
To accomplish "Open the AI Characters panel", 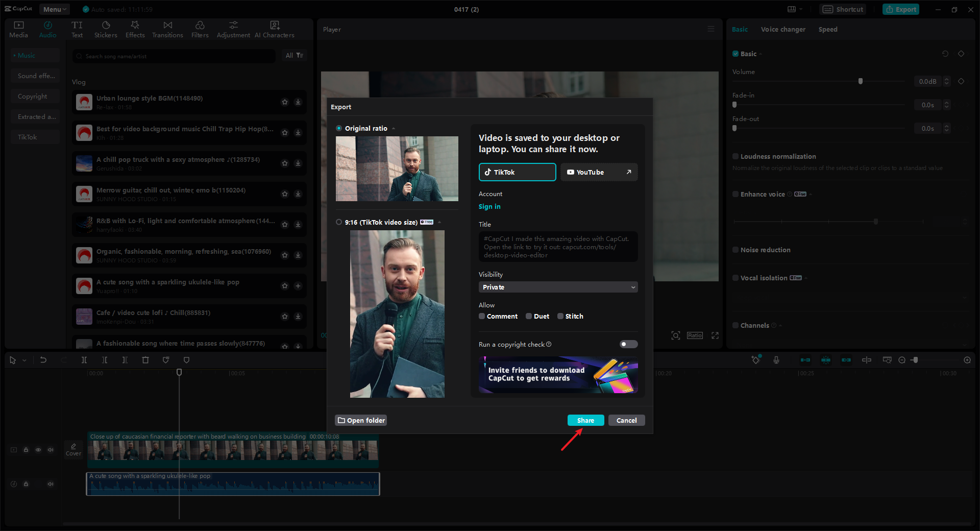I will pos(275,29).
